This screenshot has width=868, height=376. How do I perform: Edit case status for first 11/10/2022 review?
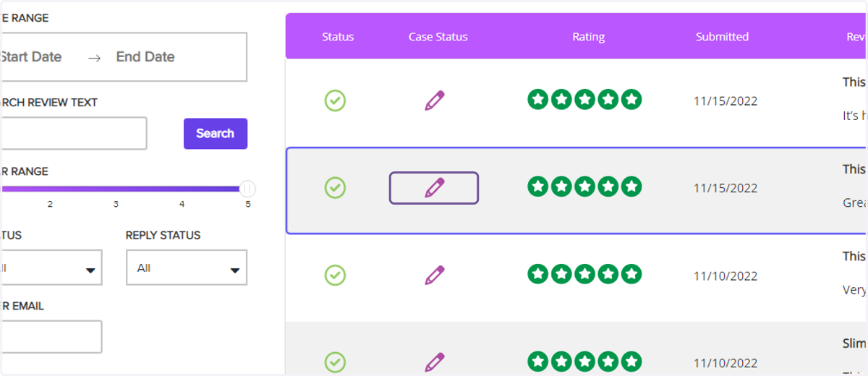tap(435, 275)
